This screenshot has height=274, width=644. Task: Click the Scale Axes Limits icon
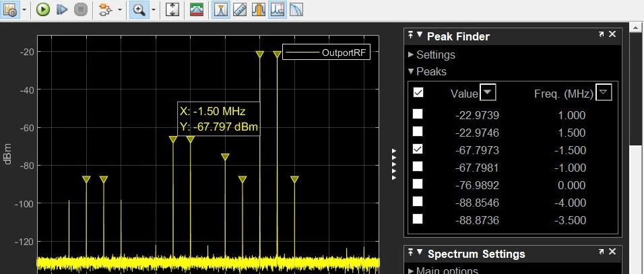tap(172, 9)
